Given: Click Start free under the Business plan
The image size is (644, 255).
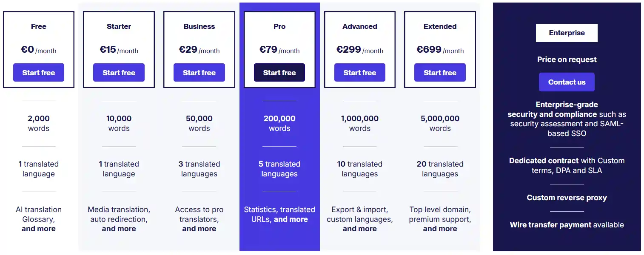Looking at the screenshot, I should (199, 72).
